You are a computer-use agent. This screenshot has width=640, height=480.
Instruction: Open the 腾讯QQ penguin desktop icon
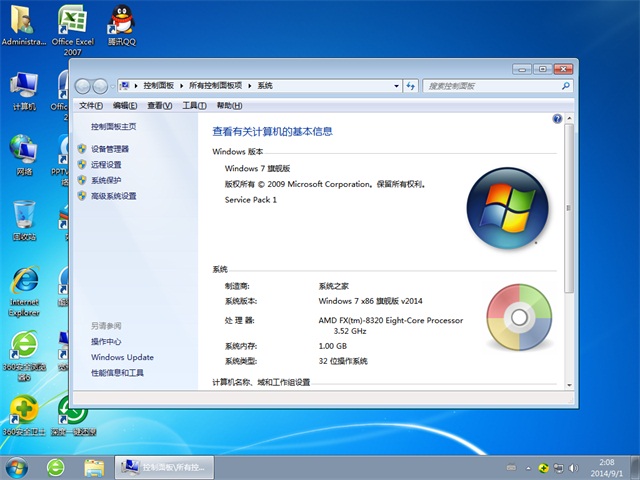click(122, 25)
